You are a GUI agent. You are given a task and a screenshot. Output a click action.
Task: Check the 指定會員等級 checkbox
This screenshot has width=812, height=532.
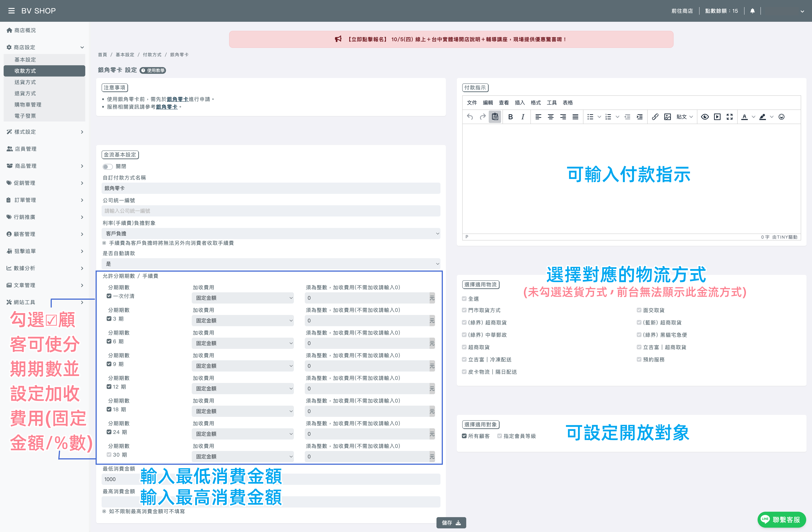500,436
